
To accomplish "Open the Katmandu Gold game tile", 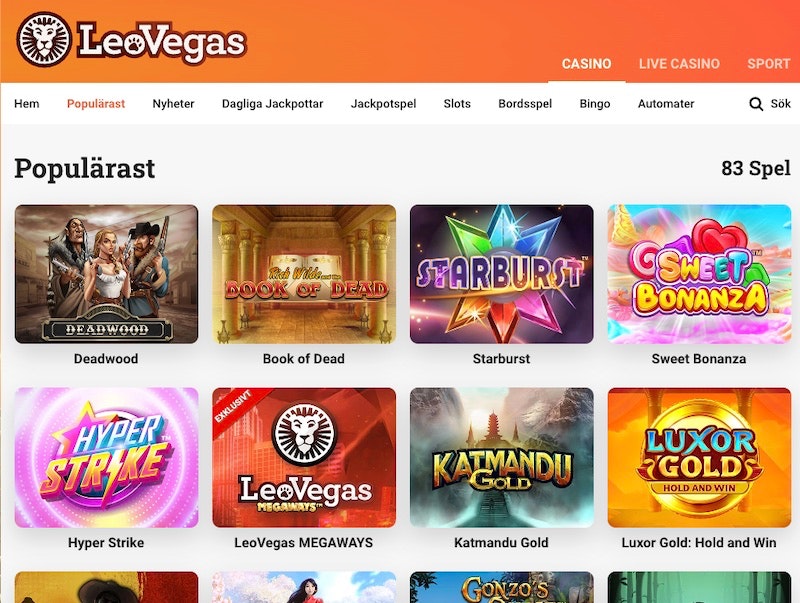I will click(x=502, y=458).
